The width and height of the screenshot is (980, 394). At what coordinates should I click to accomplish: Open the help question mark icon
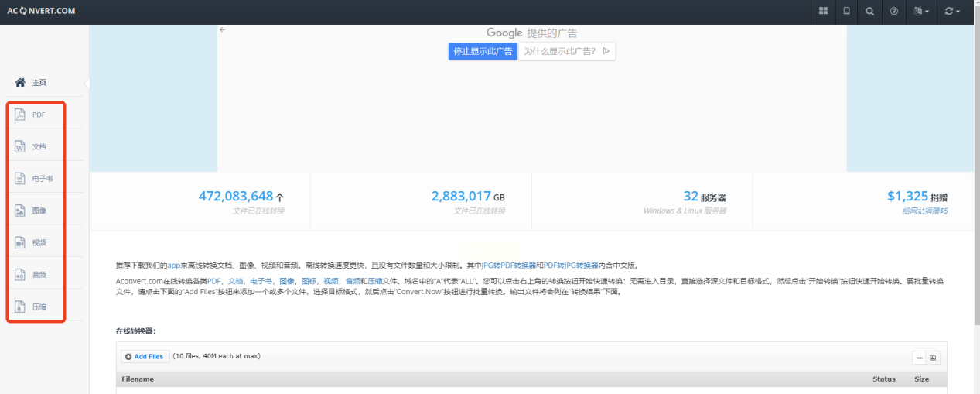[894, 12]
